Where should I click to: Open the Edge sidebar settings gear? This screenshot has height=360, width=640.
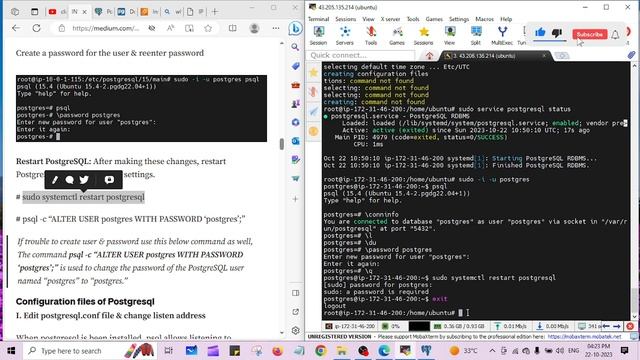(x=296, y=330)
